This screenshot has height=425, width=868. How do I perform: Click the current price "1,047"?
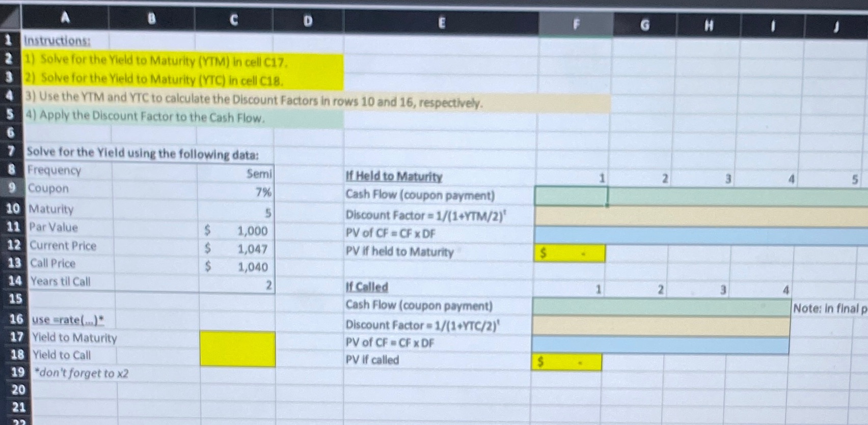click(252, 249)
